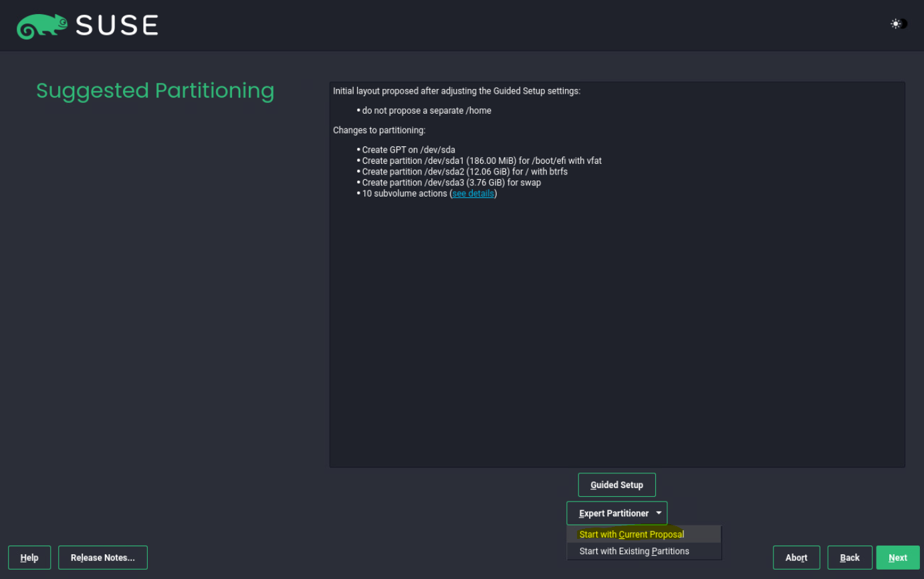
Task: Open the see details link
Action: pos(473,193)
